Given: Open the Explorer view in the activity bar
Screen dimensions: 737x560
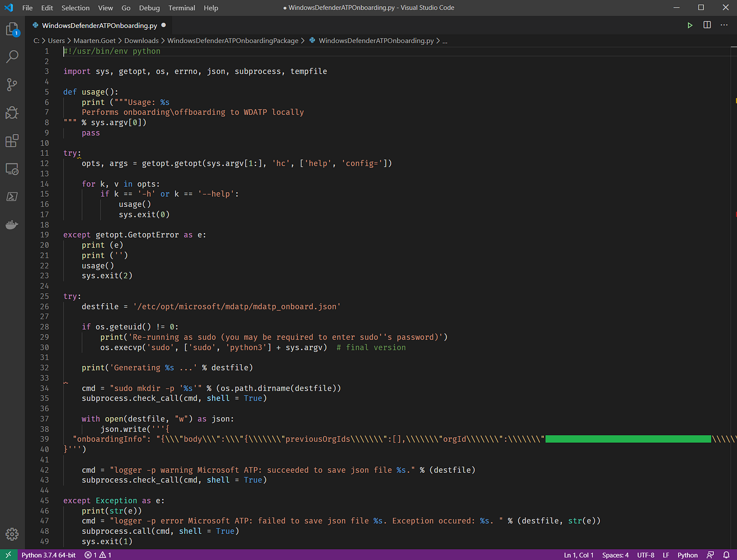Looking at the screenshot, I should click(12, 29).
